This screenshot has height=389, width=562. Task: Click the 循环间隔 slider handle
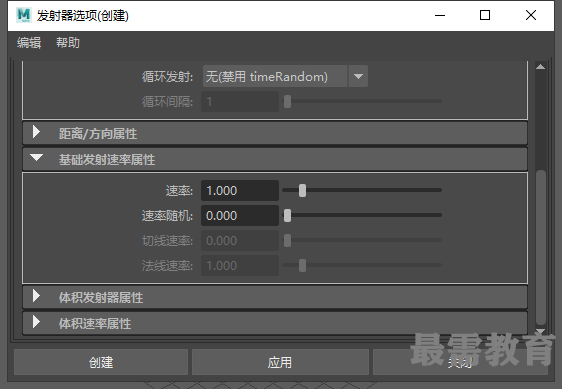pos(287,101)
